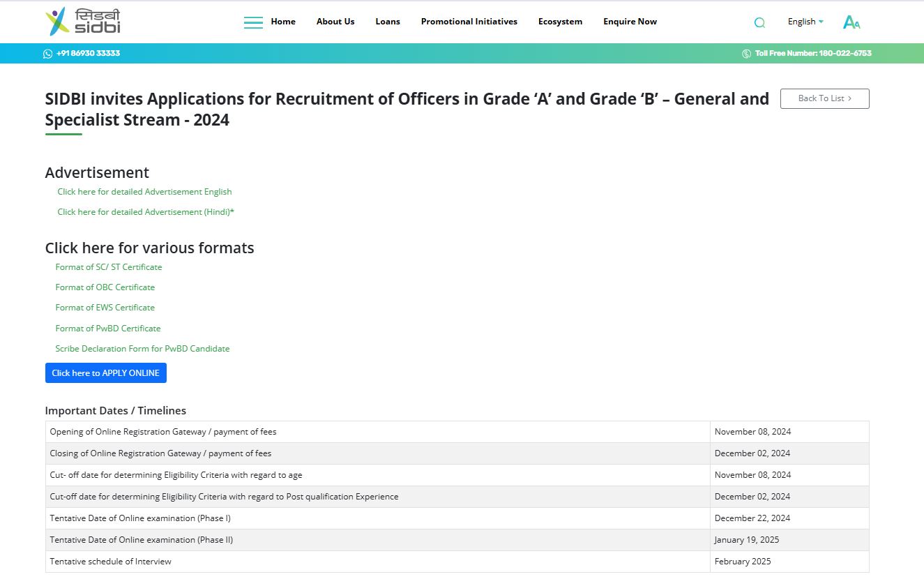Viewport: 924px width, 579px height.
Task: Select Home in the navigation bar
Action: (x=282, y=22)
